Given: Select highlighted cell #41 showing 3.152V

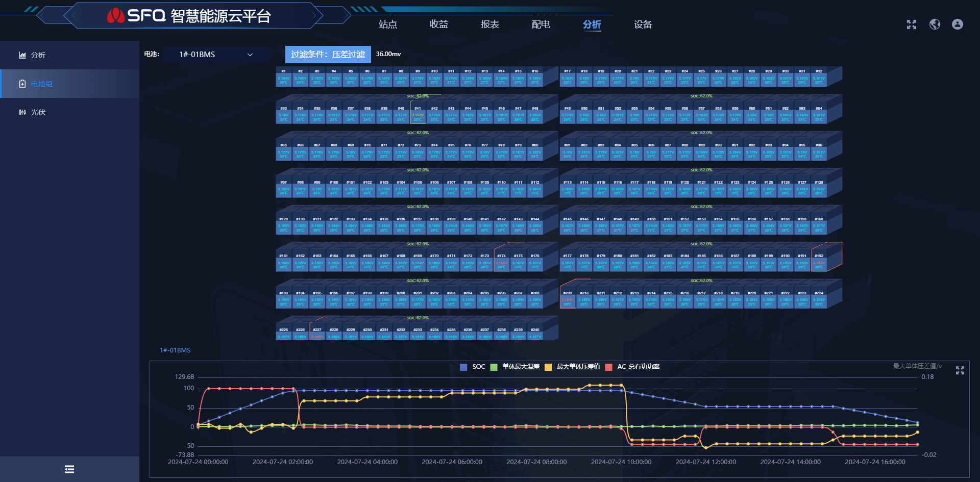Looking at the screenshot, I should [418, 114].
